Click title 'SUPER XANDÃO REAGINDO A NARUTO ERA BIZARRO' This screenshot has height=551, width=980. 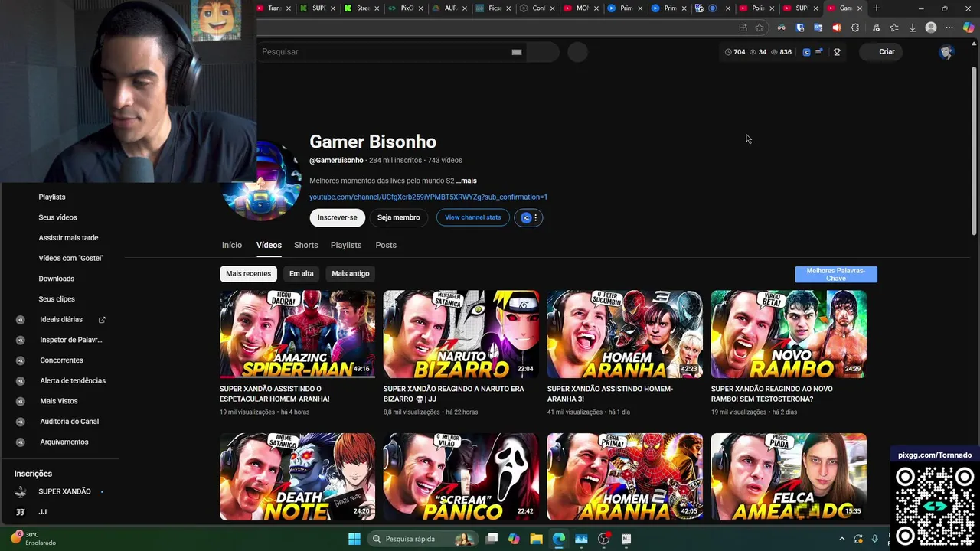point(454,394)
